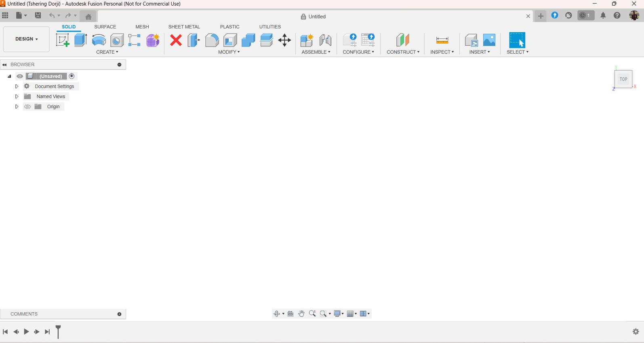Open the MODIFY dropdown menu

[x=229, y=52]
